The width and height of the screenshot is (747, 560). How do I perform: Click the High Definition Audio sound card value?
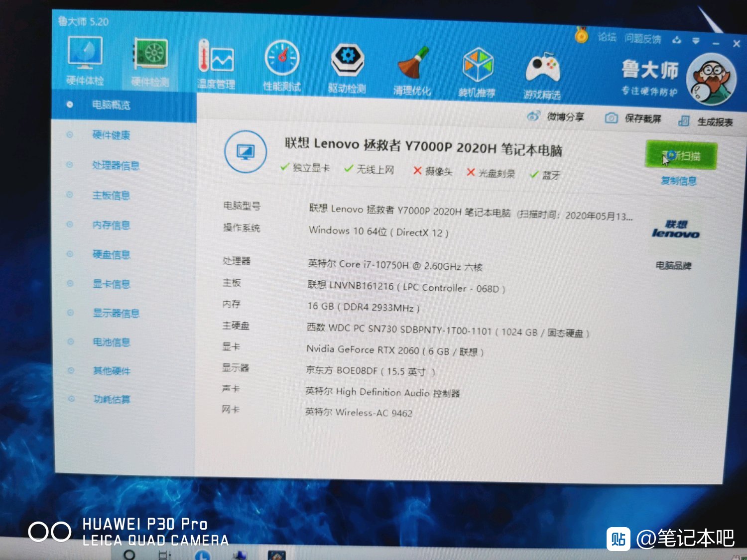point(382,392)
